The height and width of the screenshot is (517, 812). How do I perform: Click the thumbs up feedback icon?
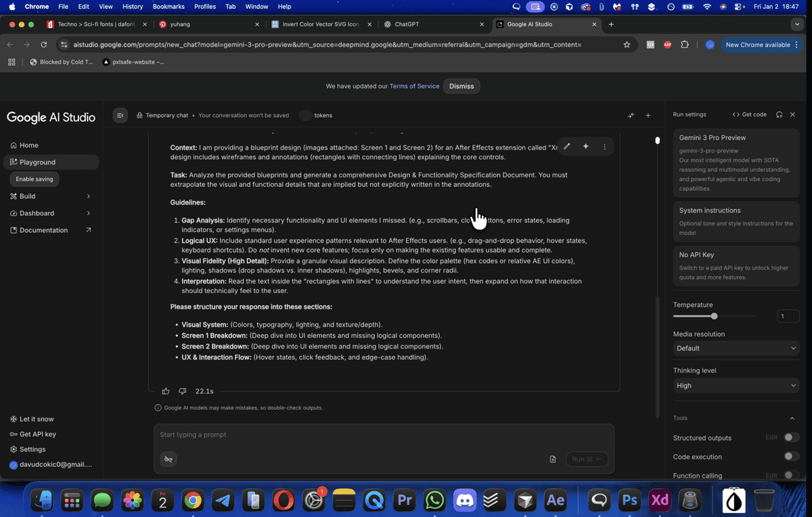pyautogui.click(x=166, y=391)
